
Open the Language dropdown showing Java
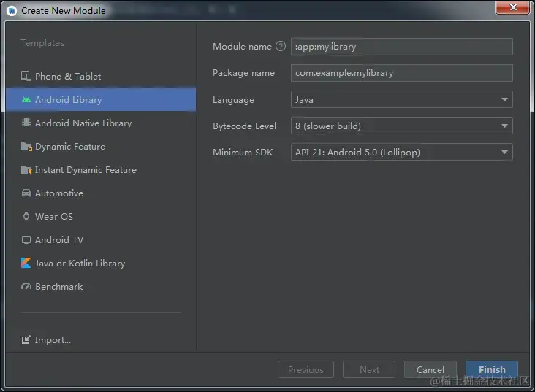tap(401, 99)
